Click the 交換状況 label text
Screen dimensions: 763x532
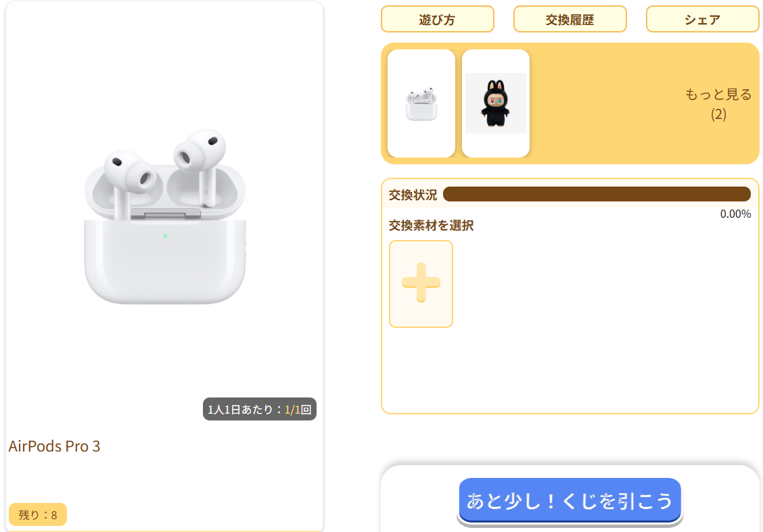[413, 195]
